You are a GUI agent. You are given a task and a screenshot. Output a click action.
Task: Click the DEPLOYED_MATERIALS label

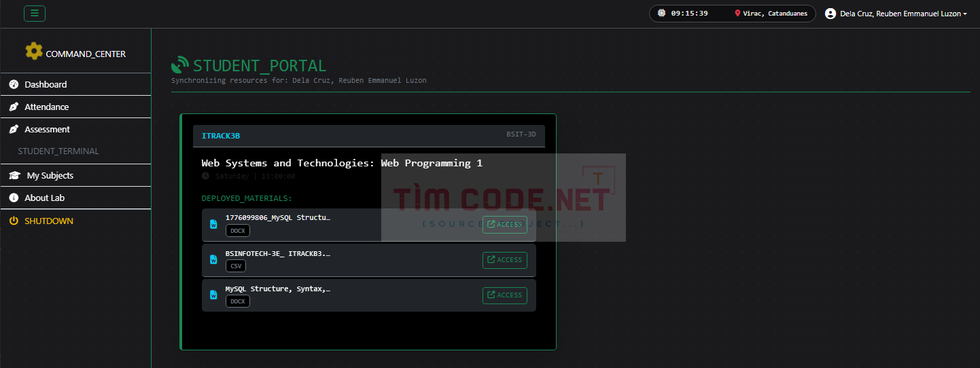(247, 198)
